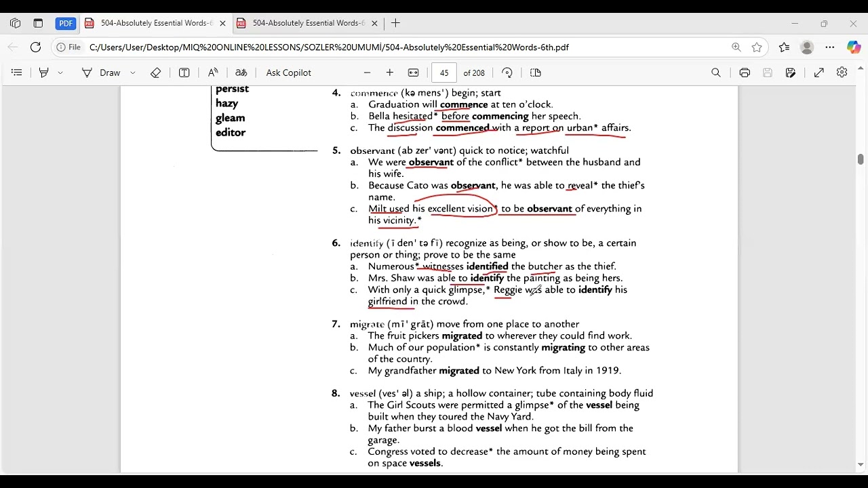Click the scroll down arrow

(861, 465)
